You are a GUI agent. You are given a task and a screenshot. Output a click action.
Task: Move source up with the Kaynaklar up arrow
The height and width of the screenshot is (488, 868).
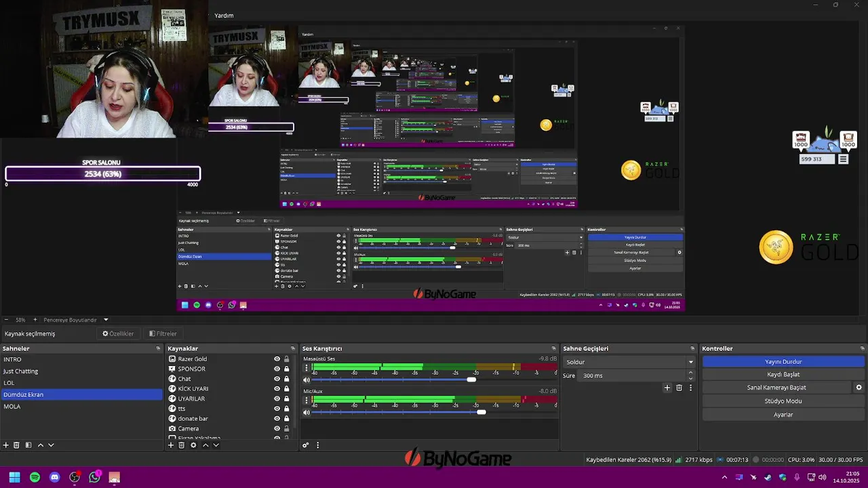[205, 445]
